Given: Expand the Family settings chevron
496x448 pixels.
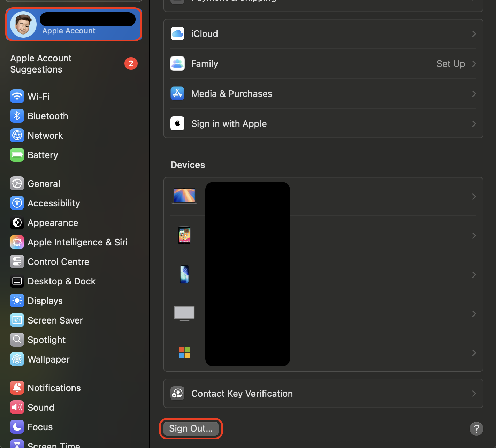Looking at the screenshot, I should [x=474, y=64].
